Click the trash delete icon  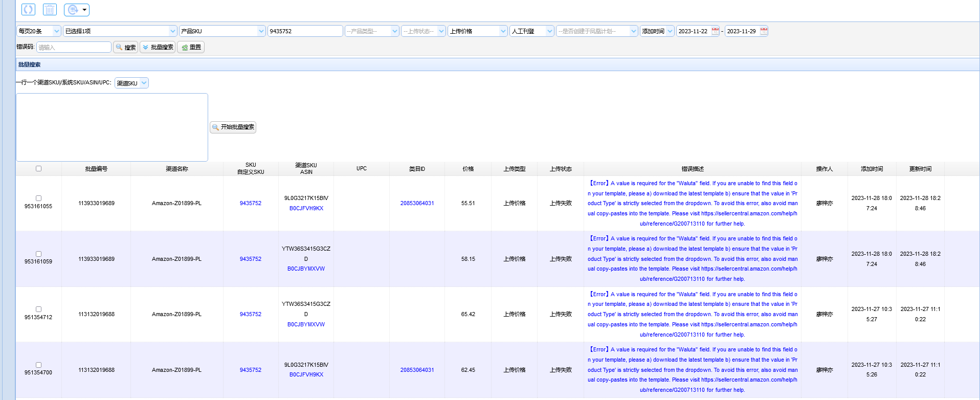click(50, 9)
